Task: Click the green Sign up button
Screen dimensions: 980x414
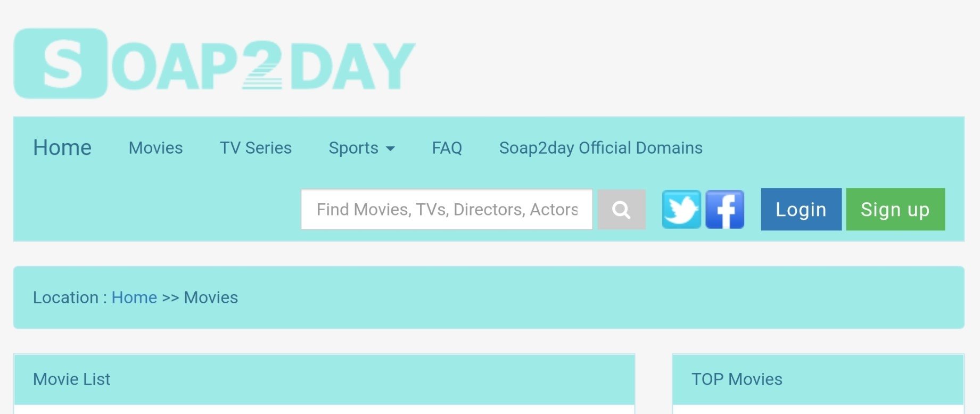Action: point(895,210)
